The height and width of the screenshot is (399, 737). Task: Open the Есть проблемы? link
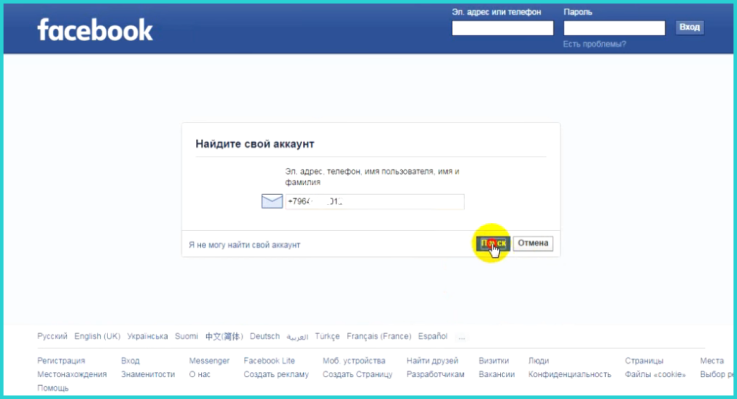pos(594,44)
